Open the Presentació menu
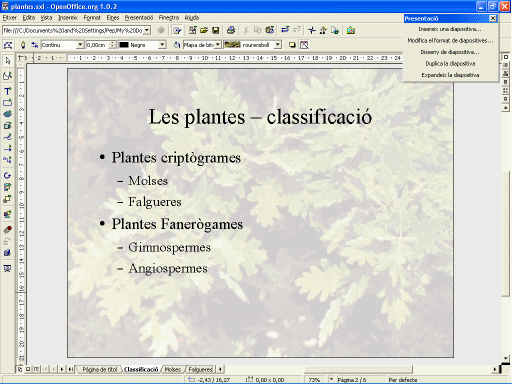This screenshot has height=384, width=512. point(139,18)
